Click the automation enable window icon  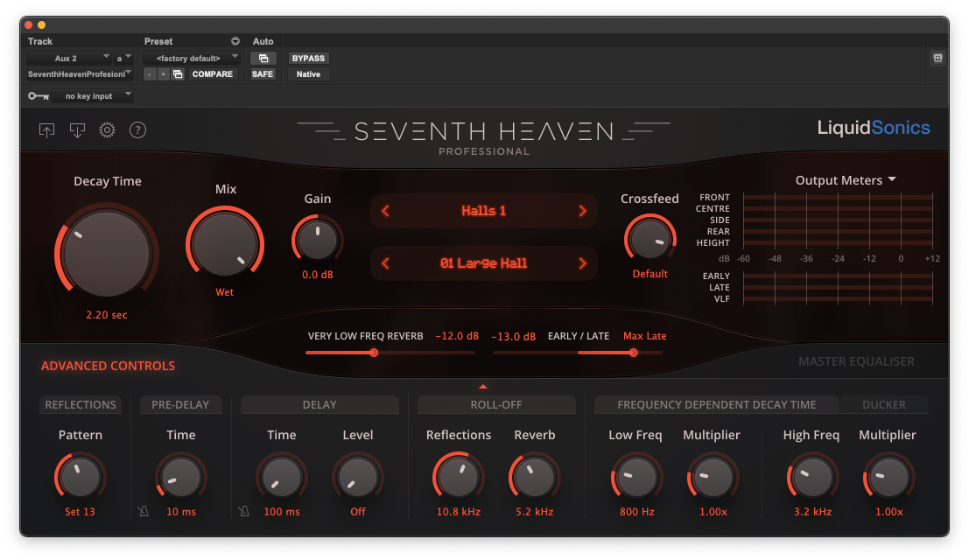click(263, 58)
